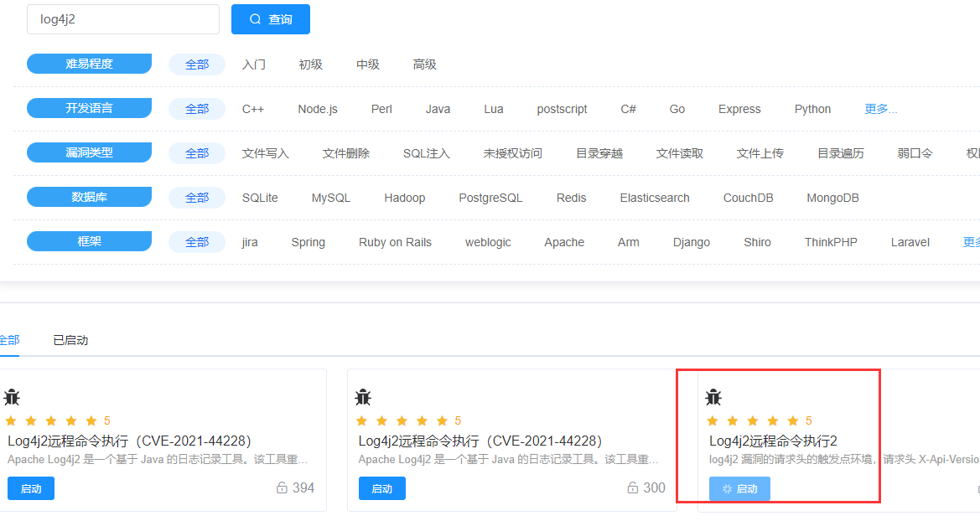Select 全部 in the 开发语言 row

coord(197,109)
